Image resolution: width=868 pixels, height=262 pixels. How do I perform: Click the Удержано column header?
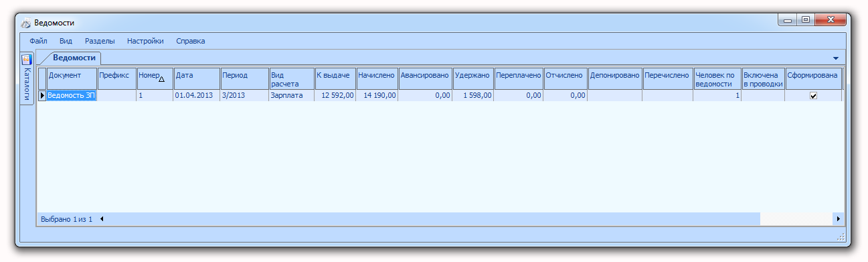(473, 79)
